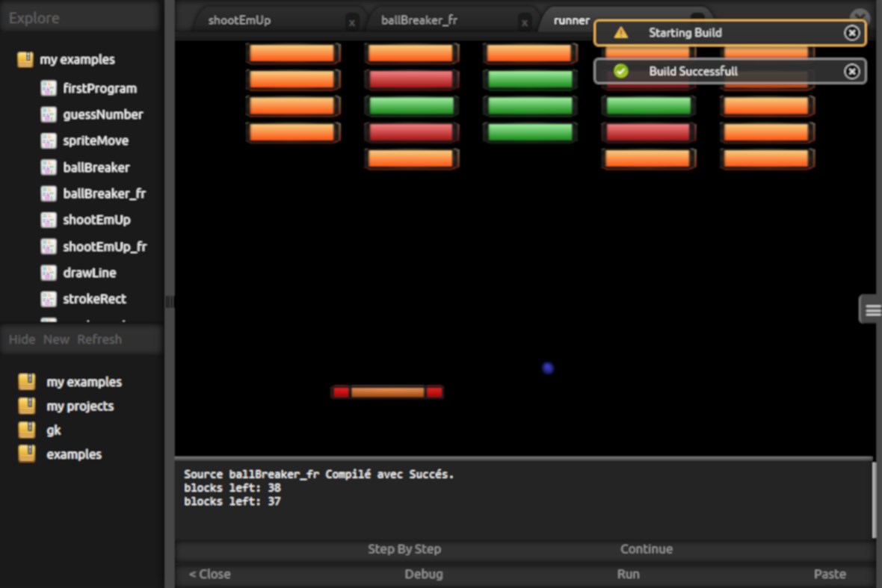Click Continue execution button
This screenshot has height=588, width=882.
[647, 549]
